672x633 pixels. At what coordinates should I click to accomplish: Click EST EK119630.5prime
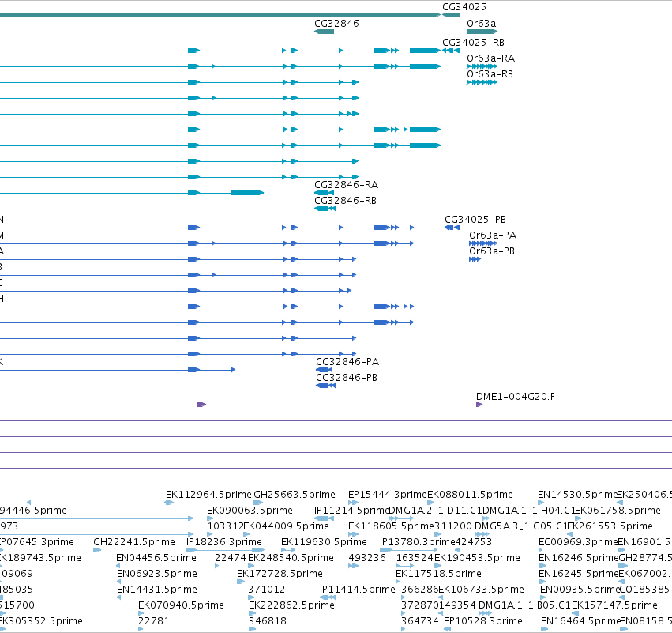click(324, 542)
